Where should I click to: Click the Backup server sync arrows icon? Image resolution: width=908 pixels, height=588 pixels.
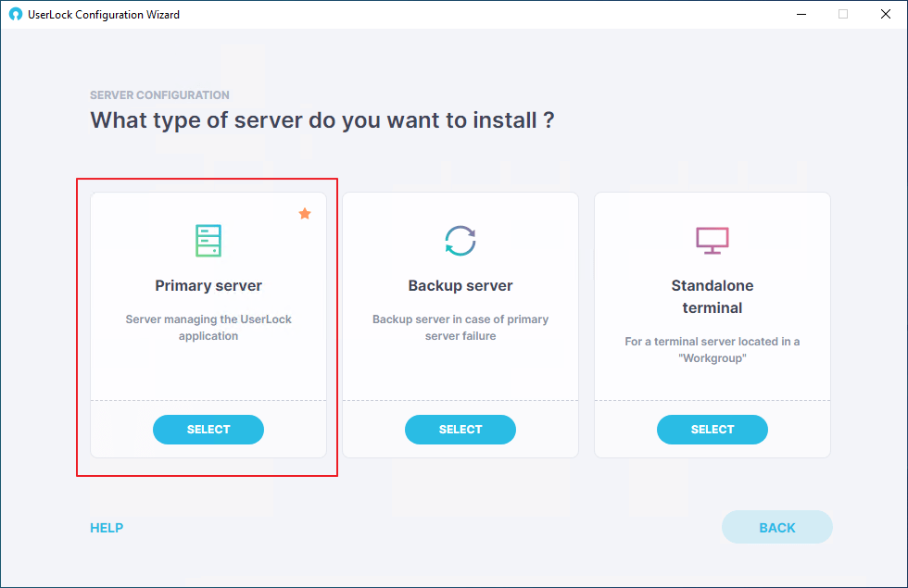click(x=460, y=240)
